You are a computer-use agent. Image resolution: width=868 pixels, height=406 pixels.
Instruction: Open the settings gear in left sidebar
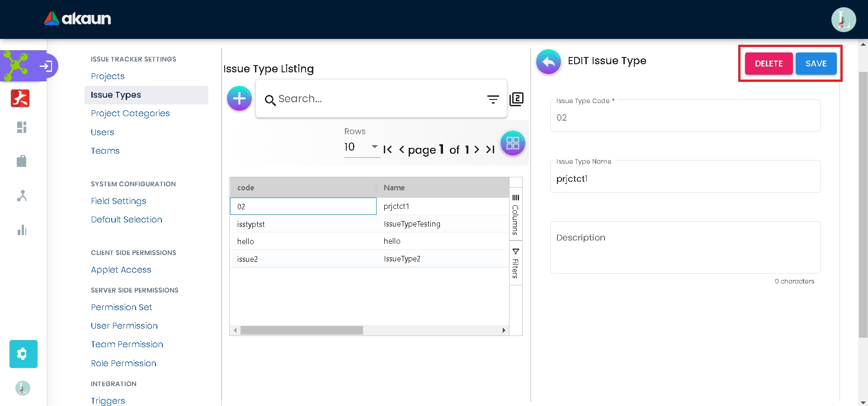[23, 354]
